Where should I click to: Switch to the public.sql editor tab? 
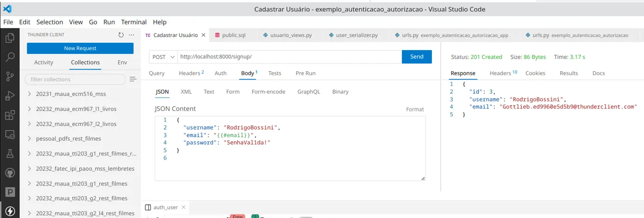[x=234, y=35]
